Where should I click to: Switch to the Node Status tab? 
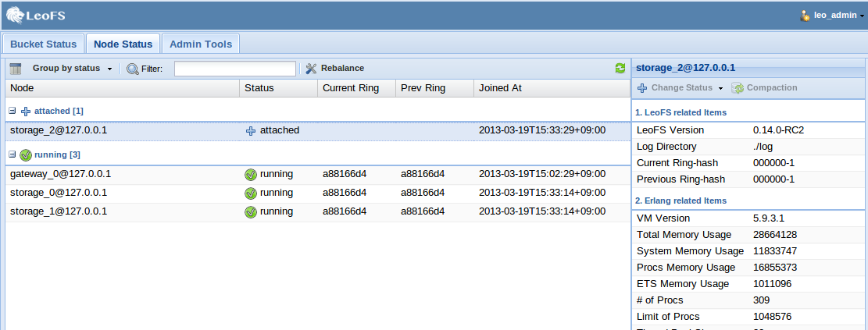click(123, 44)
